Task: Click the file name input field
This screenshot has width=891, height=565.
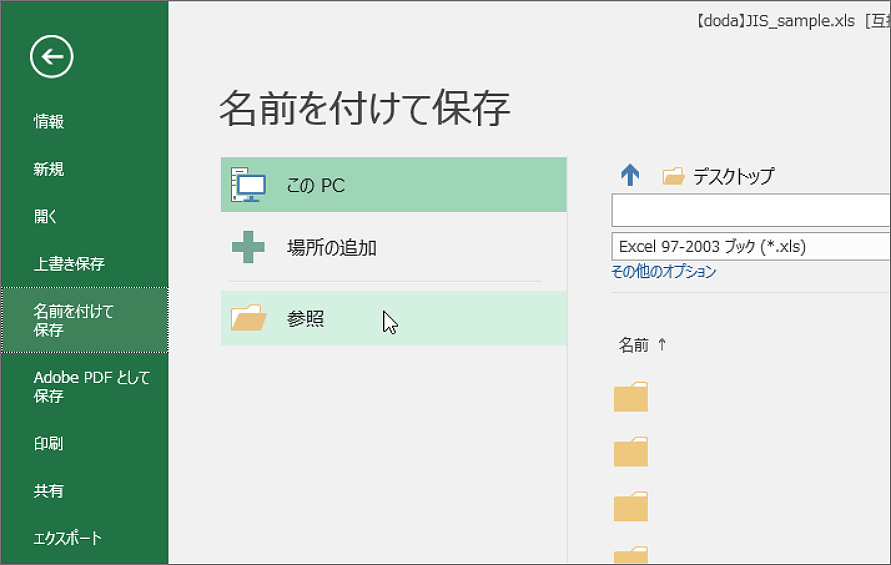Action: (751, 210)
